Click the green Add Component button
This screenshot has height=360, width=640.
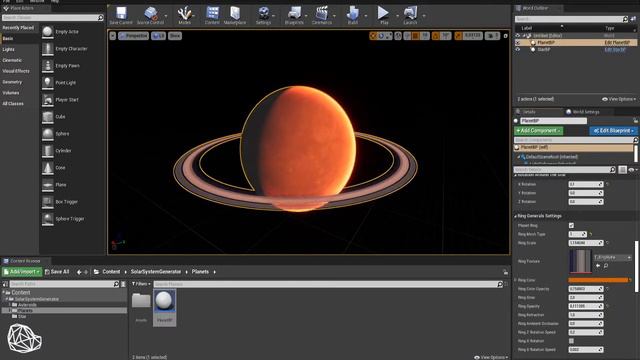tap(538, 131)
